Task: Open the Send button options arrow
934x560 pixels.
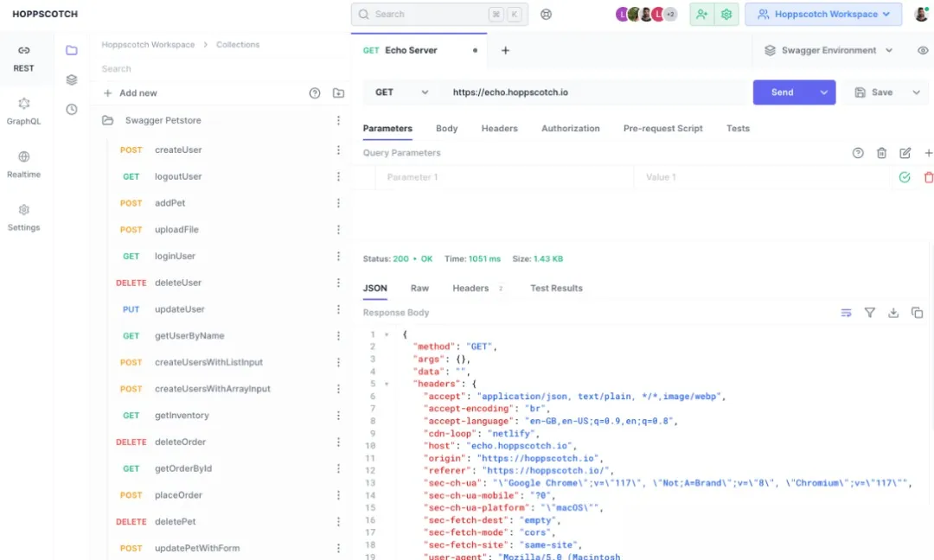Action: click(x=824, y=92)
